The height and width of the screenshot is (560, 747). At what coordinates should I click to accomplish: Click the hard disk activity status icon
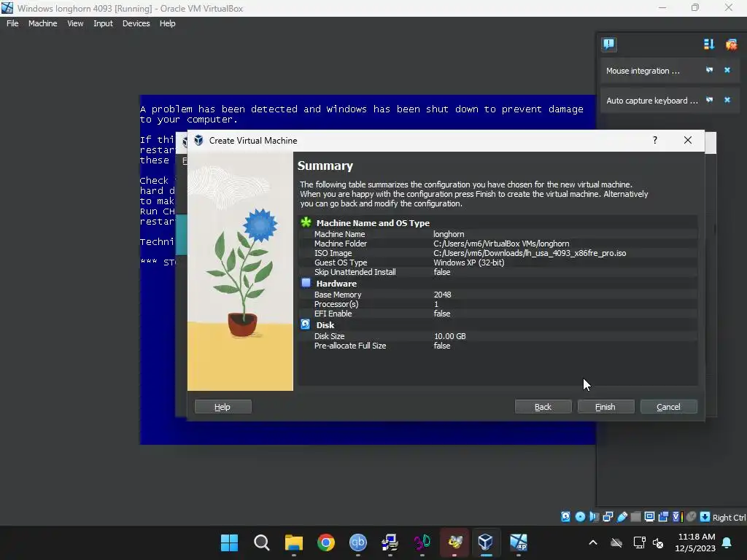point(565,517)
